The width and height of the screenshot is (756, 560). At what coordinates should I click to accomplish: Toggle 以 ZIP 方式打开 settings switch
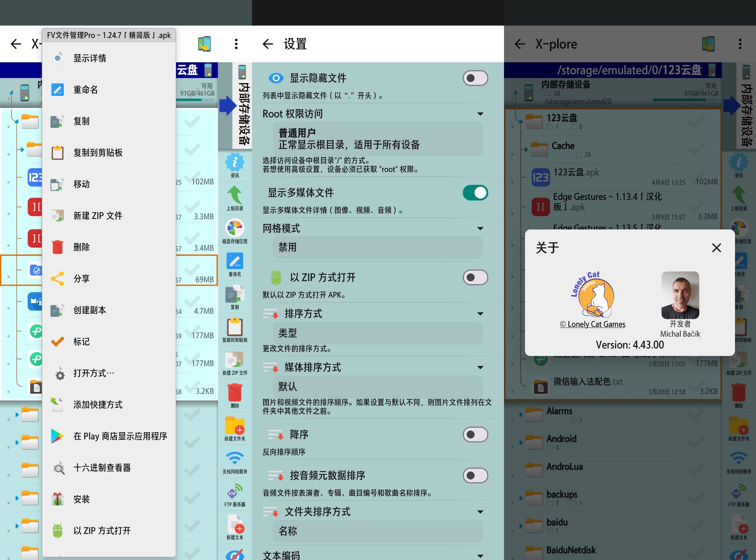tap(475, 278)
